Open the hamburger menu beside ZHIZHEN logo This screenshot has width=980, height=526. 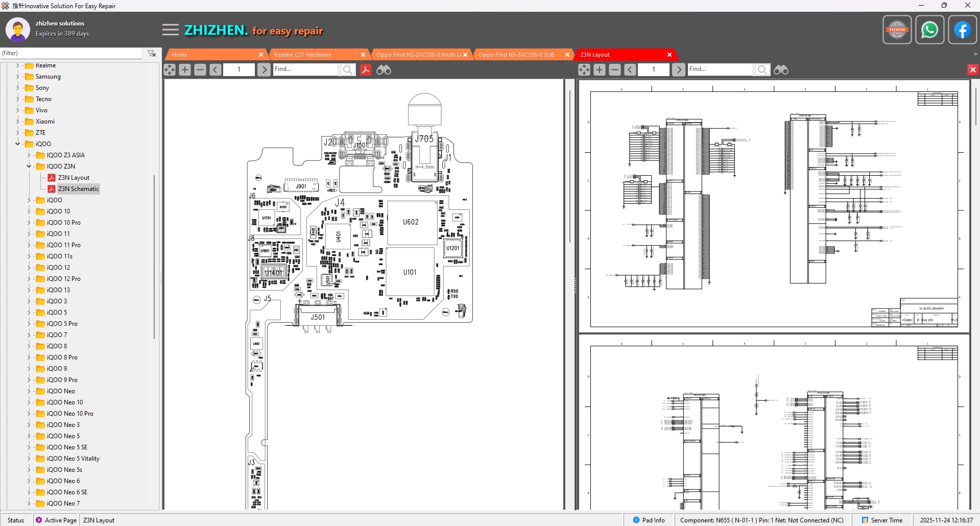coord(171,30)
